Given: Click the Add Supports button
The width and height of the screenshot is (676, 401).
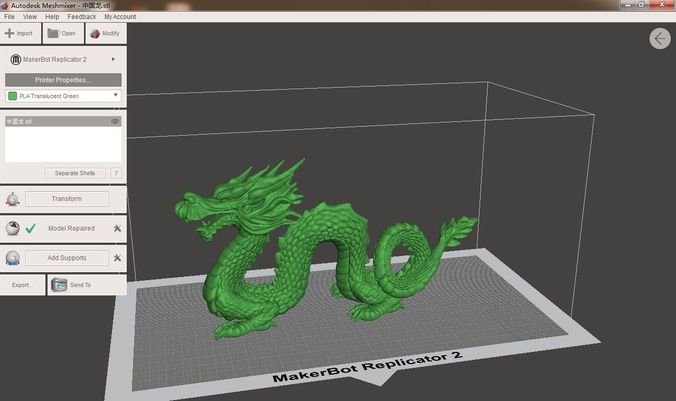Looking at the screenshot, I should pyautogui.click(x=67, y=258).
